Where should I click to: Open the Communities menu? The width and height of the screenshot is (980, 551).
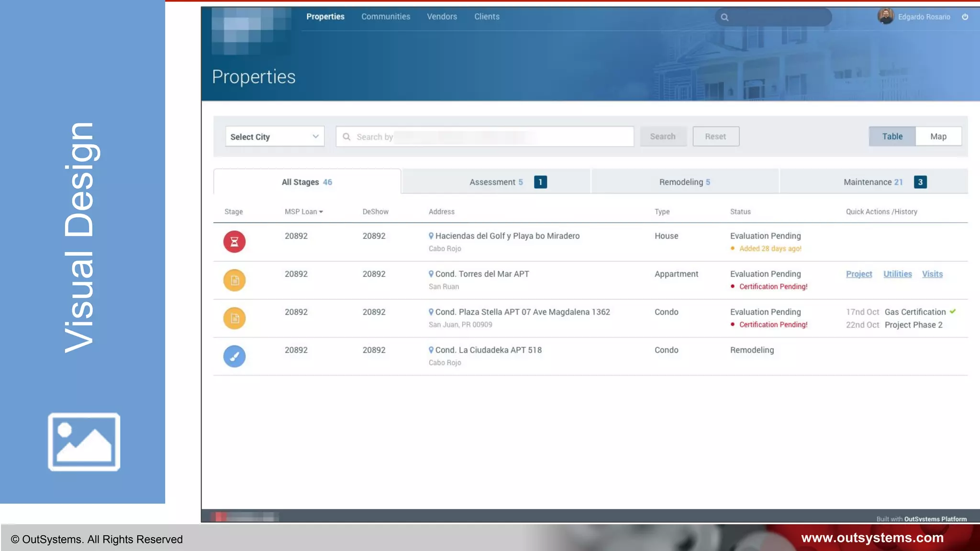coord(385,17)
